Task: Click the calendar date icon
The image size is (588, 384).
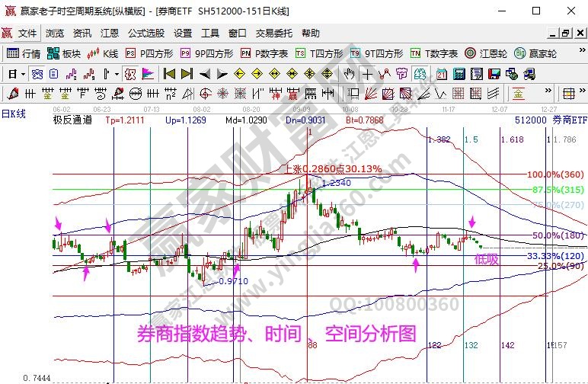Action: pos(442,74)
